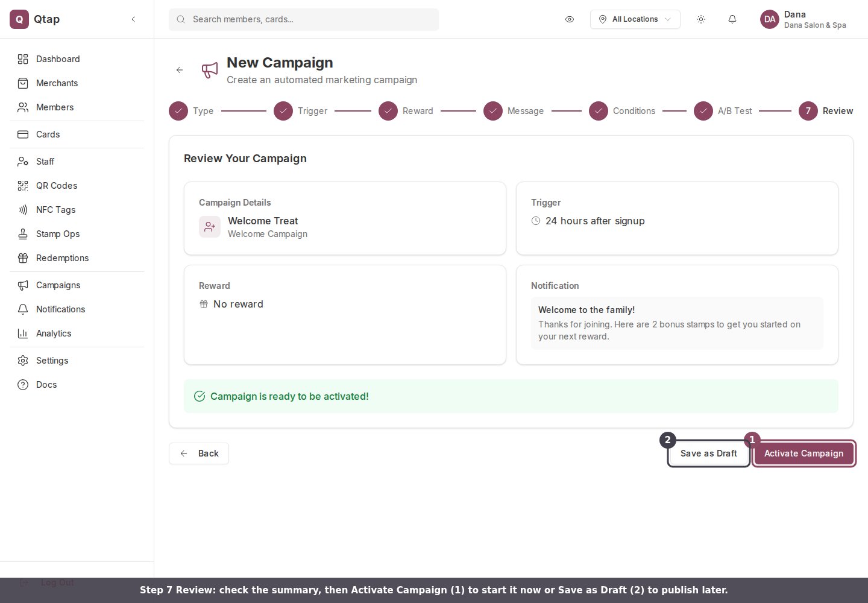Screen dimensions: 868x603
Task: Collapse the sidebar with chevron
Action: click(133, 19)
